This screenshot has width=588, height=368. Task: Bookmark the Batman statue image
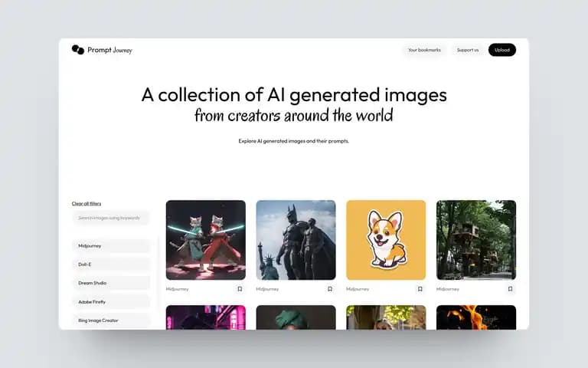tap(330, 289)
